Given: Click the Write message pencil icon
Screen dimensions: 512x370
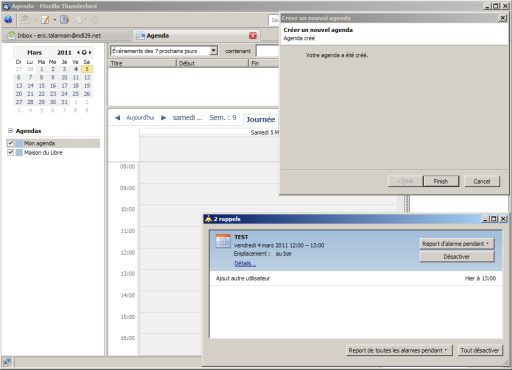Looking at the screenshot, I should coord(45,20).
